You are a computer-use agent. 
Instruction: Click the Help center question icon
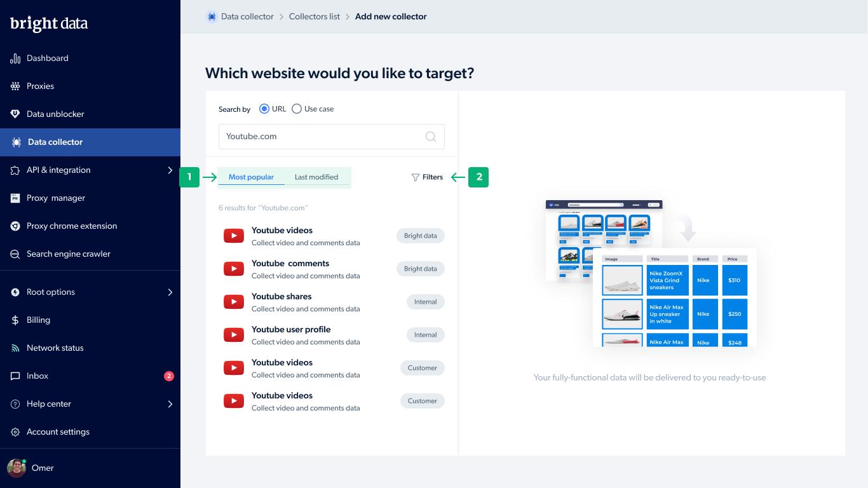tap(15, 404)
